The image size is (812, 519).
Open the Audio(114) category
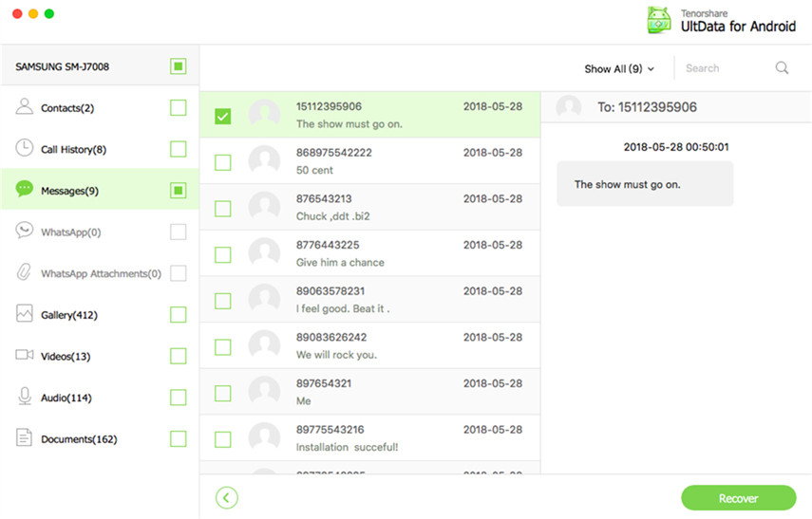point(100,398)
